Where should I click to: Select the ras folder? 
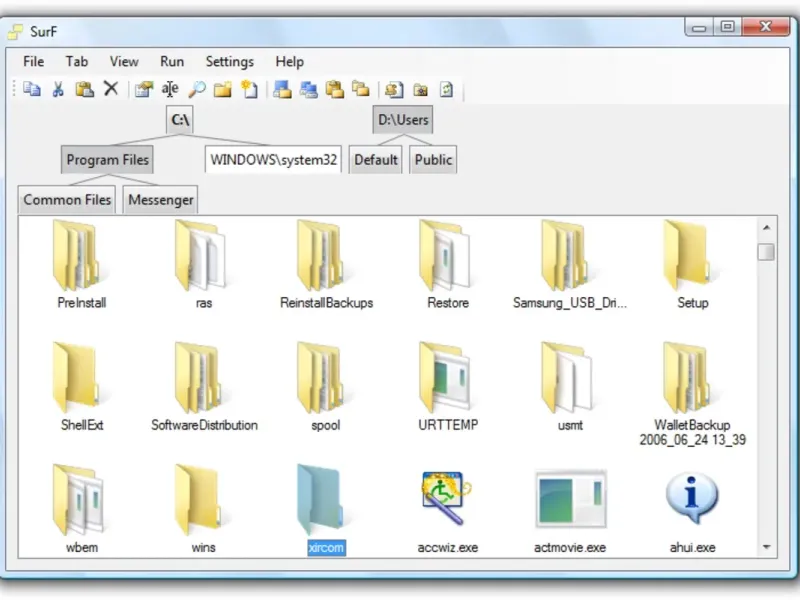(204, 265)
